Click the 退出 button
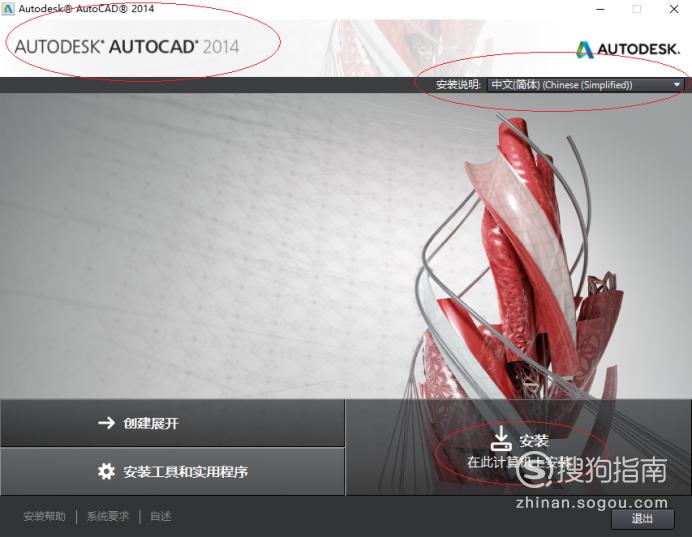The width and height of the screenshot is (692, 537). (x=642, y=518)
